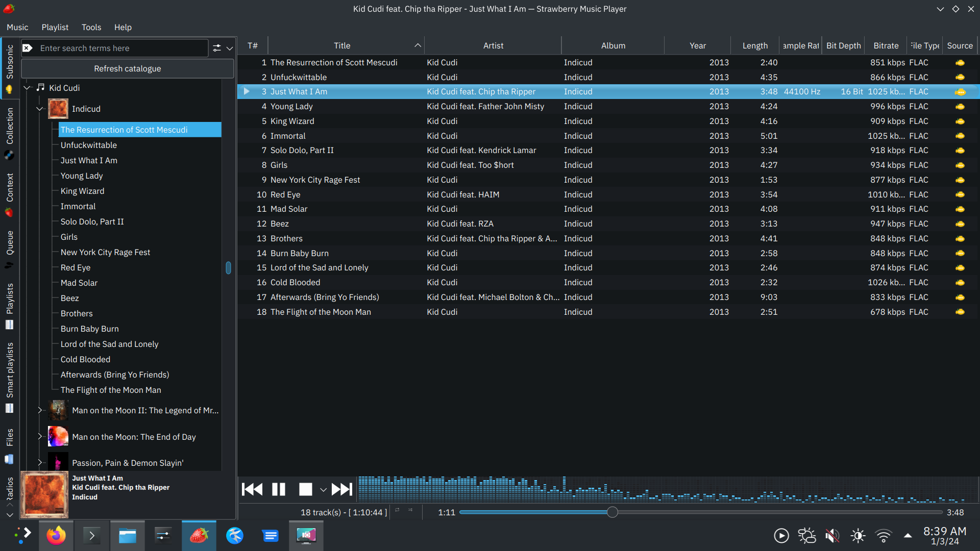Click the Refresh catalogue button
The image size is (980, 551).
(x=128, y=68)
